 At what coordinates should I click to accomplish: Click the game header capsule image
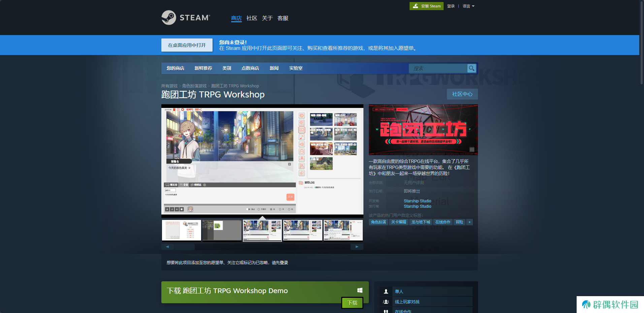(x=423, y=130)
